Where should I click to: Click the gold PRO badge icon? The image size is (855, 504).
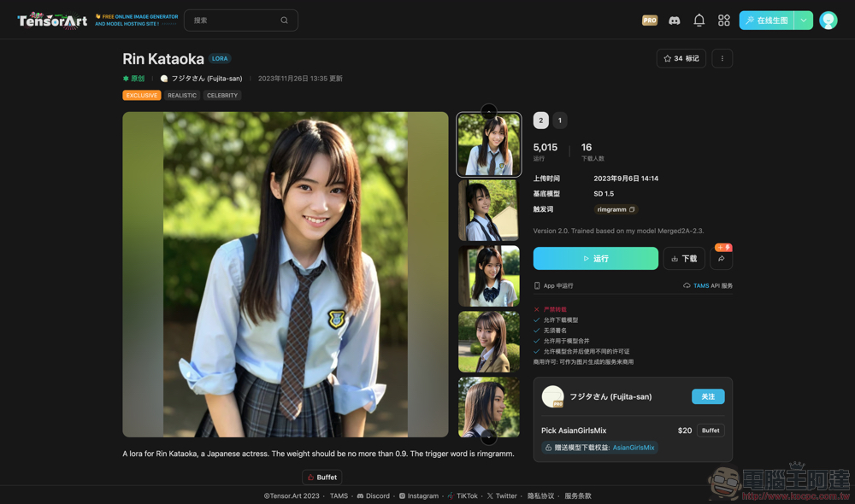point(650,21)
